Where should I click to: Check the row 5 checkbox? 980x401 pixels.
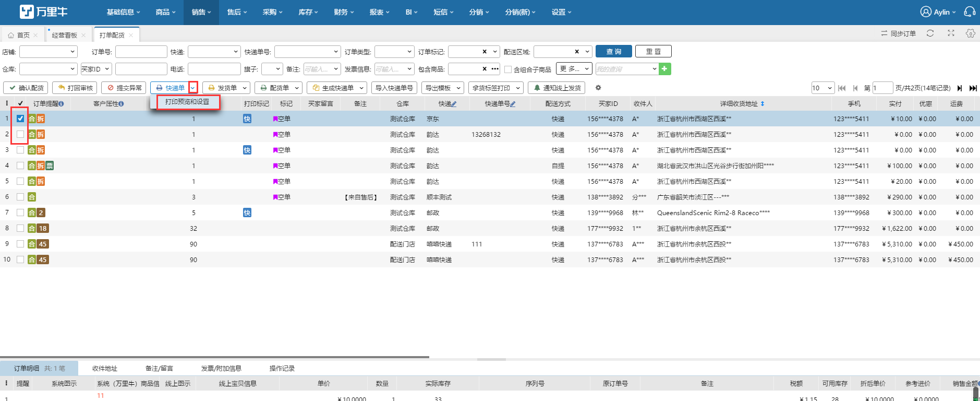pyautogui.click(x=20, y=181)
